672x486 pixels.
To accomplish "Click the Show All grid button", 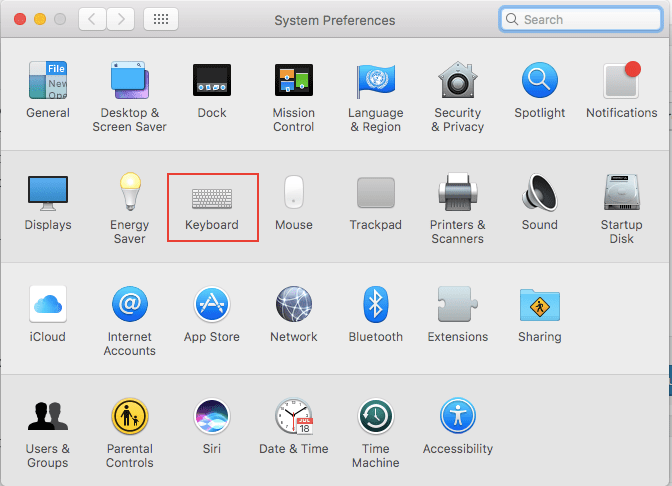I will [161, 19].
